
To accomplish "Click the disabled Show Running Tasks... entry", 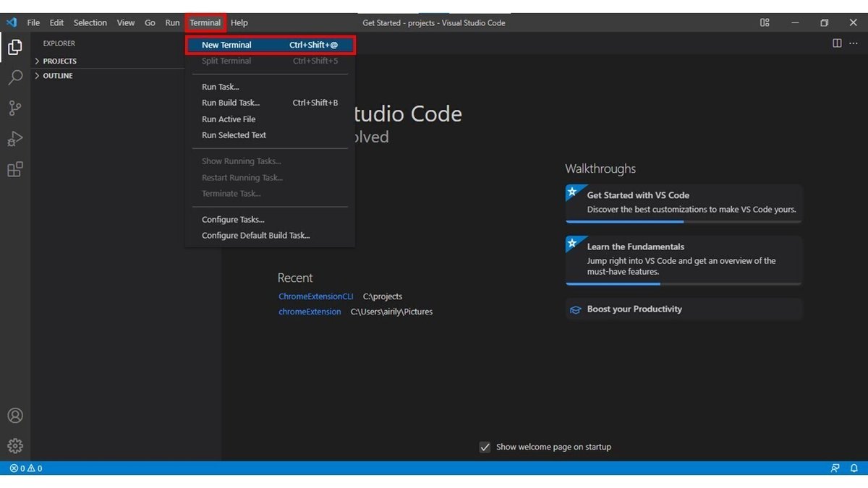I will (x=270, y=161).
